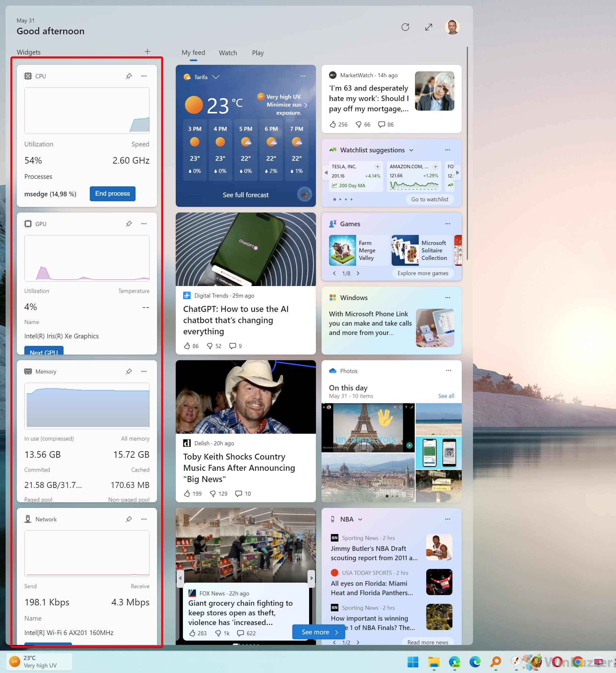Show next slide in FOX News carousel
616x673 pixels.
312,578
